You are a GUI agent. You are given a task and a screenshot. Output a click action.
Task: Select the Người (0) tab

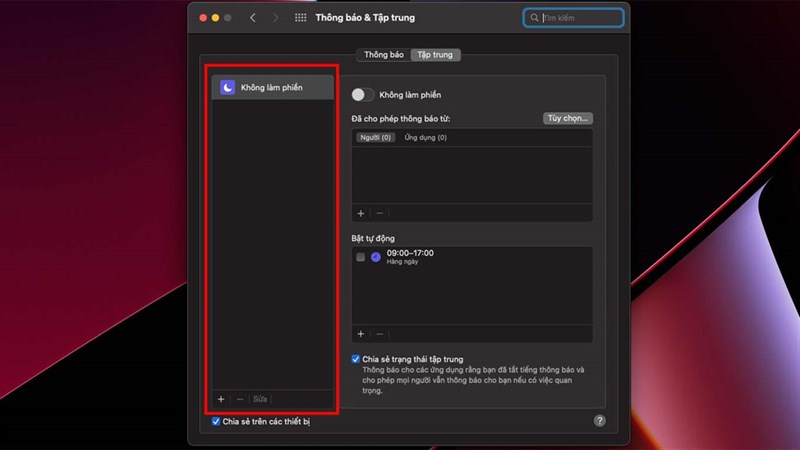tap(375, 137)
